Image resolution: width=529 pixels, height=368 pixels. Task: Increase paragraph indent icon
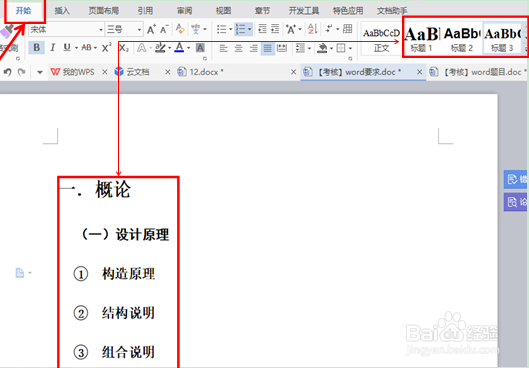[275, 29]
